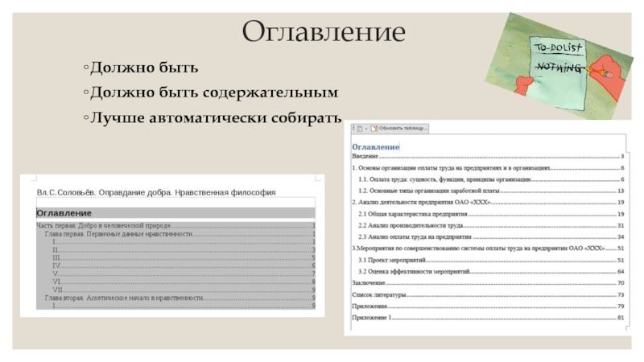Open '3.2 Оценка эффективности мероприятий' entry
The width and height of the screenshot is (644, 362).
click(x=491, y=272)
